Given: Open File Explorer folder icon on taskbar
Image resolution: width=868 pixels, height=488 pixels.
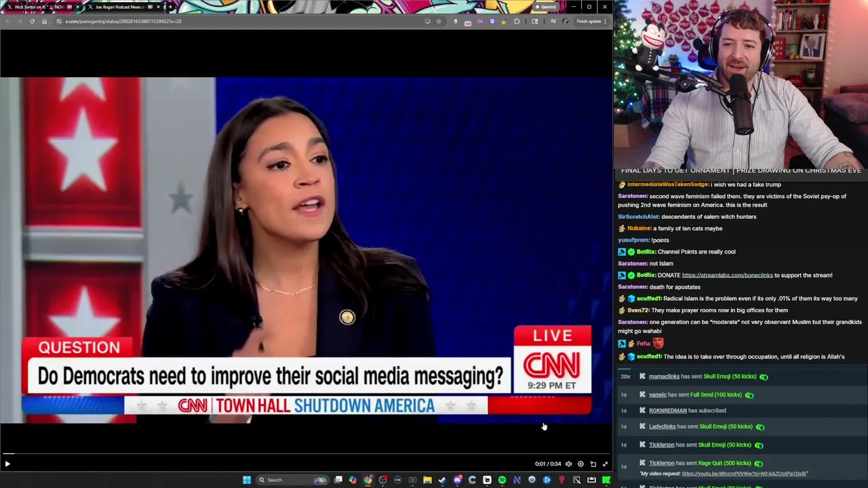Looking at the screenshot, I should [427, 480].
